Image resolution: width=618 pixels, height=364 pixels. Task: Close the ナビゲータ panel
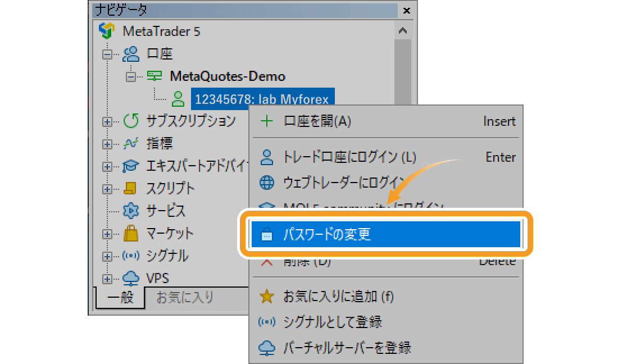coord(407,11)
